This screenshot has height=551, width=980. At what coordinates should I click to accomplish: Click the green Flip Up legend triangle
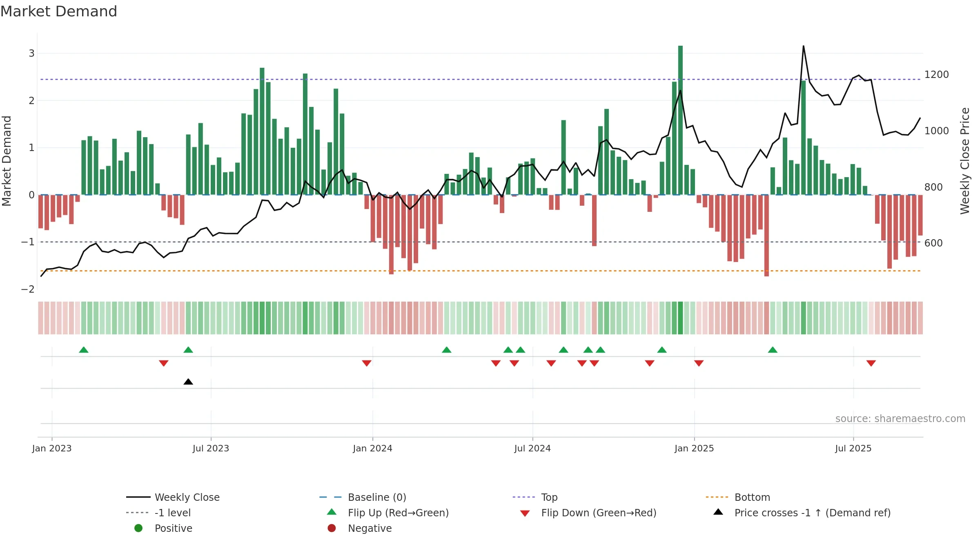(x=332, y=512)
